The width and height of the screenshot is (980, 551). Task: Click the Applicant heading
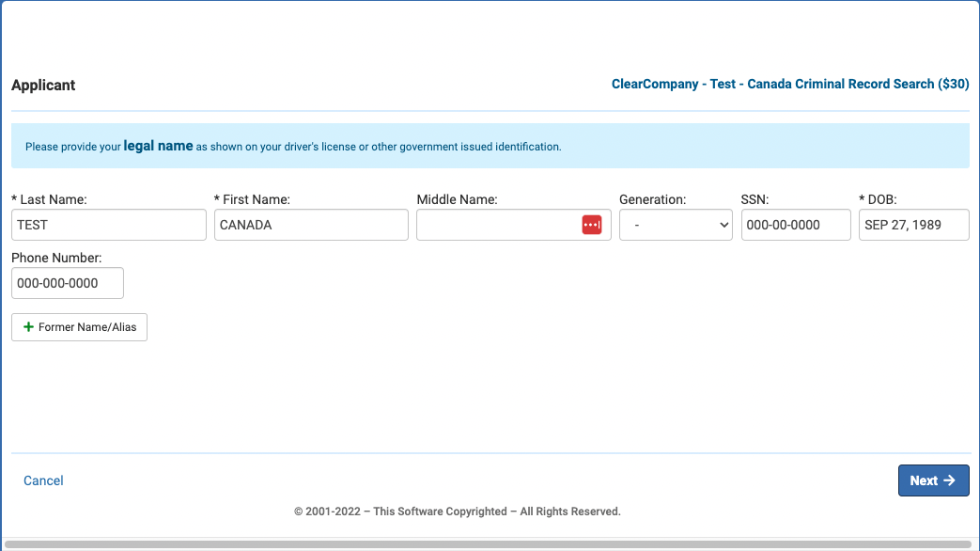click(x=43, y=85)
